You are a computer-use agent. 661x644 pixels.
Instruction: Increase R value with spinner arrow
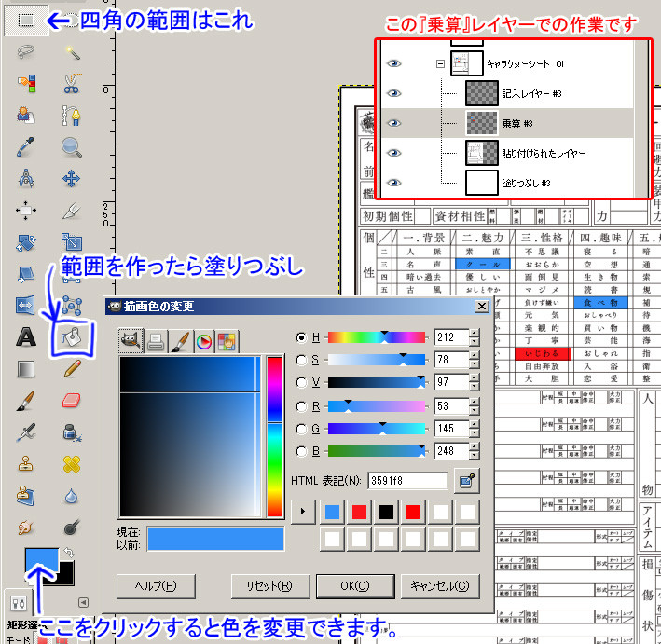click(x=475, y=402)
